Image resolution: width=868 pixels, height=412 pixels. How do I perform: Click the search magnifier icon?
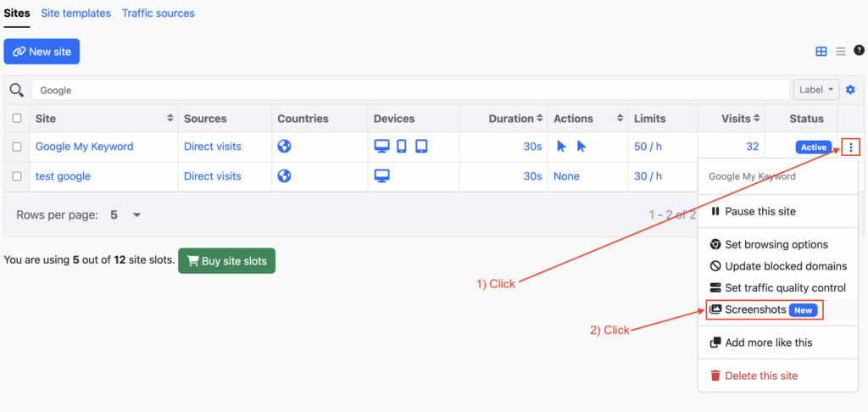[x=17, y=90]
